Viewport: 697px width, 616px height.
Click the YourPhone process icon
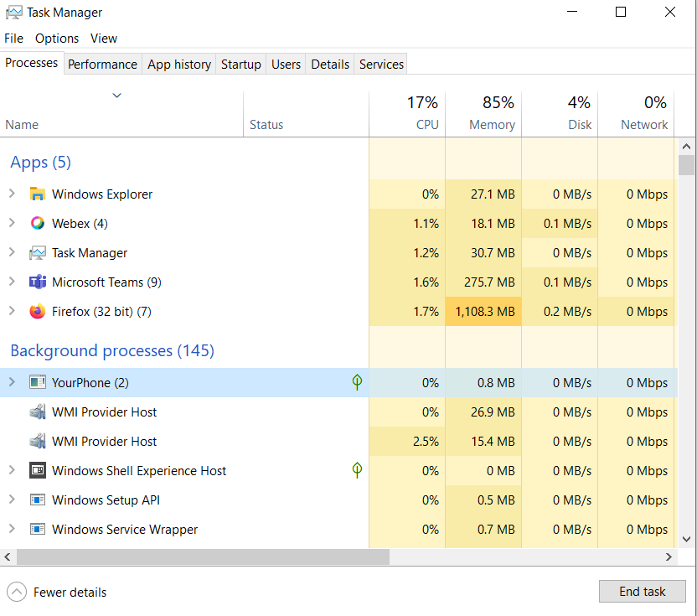37,383
